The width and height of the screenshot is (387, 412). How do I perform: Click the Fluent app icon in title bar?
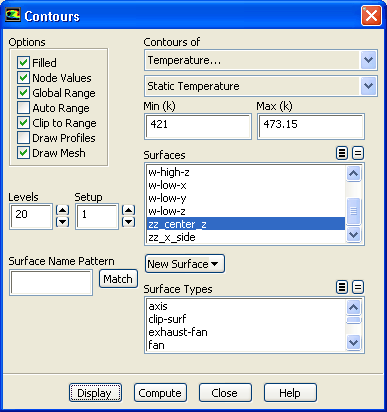tap(13, 15)
